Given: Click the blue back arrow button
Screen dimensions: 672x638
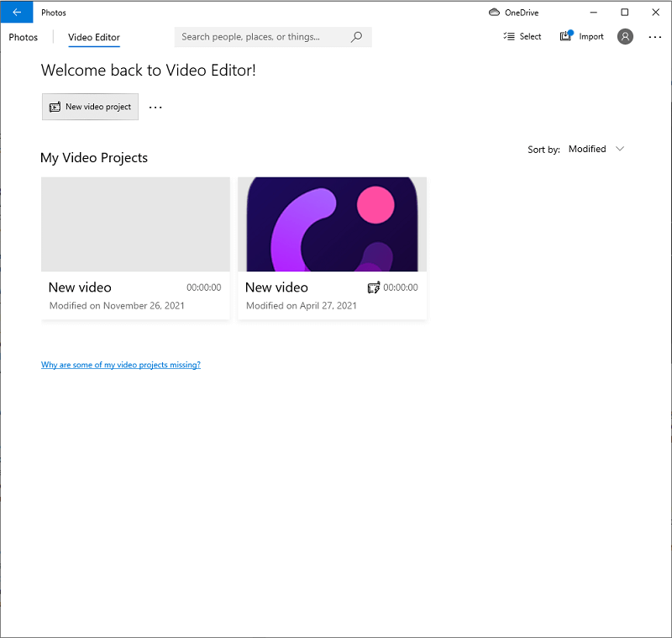Looking at the screenshot, I should point(17,12).
